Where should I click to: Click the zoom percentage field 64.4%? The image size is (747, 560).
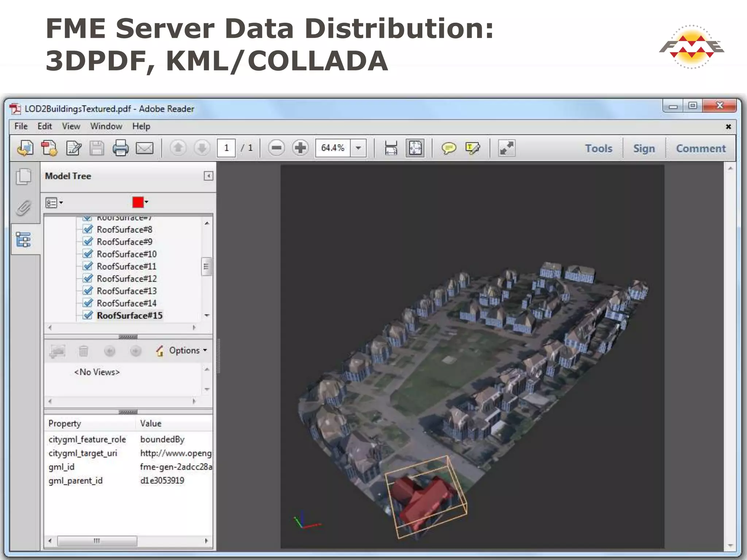tap(333, 148)
